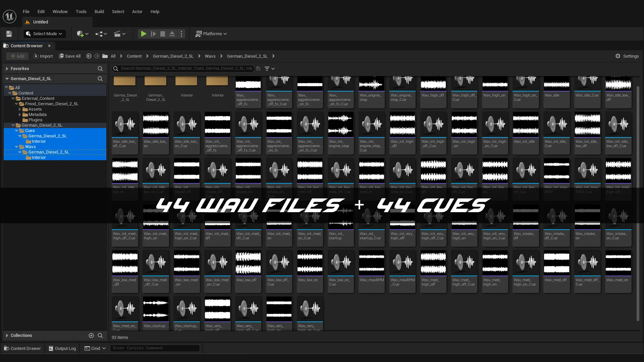Click the Save current level icon
This screenshot has width=644, height=362.
tap(9, 34)
